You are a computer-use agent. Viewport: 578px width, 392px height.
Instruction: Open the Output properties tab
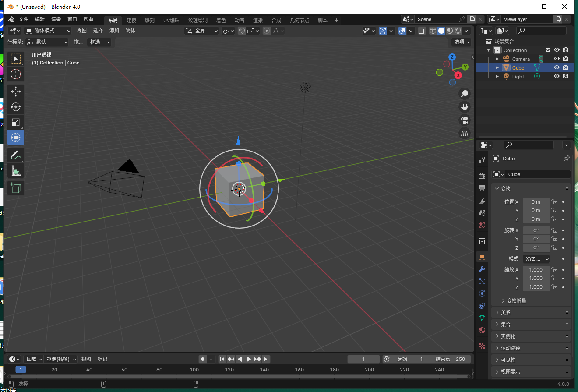point(482,188)
